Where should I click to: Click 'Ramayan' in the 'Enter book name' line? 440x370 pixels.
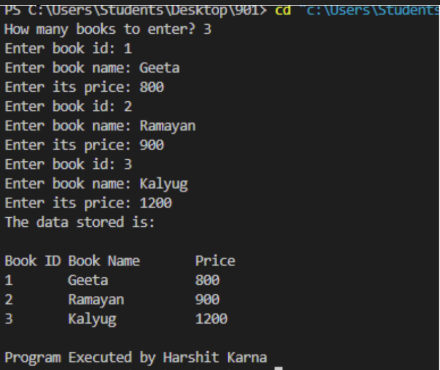point(167,126)
